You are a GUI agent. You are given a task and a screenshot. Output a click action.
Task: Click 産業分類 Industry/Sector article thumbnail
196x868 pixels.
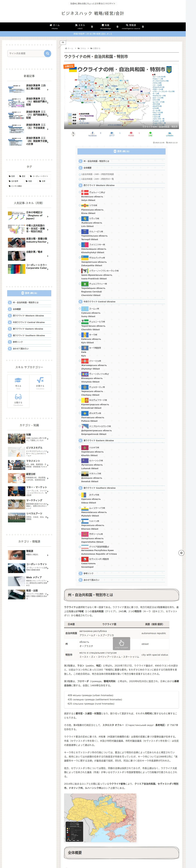16,242
